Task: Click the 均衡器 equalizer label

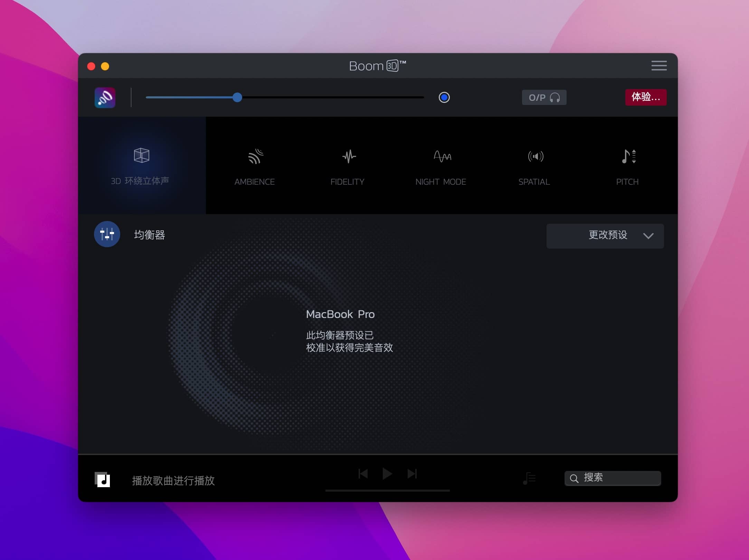Action: coord(150,235)
